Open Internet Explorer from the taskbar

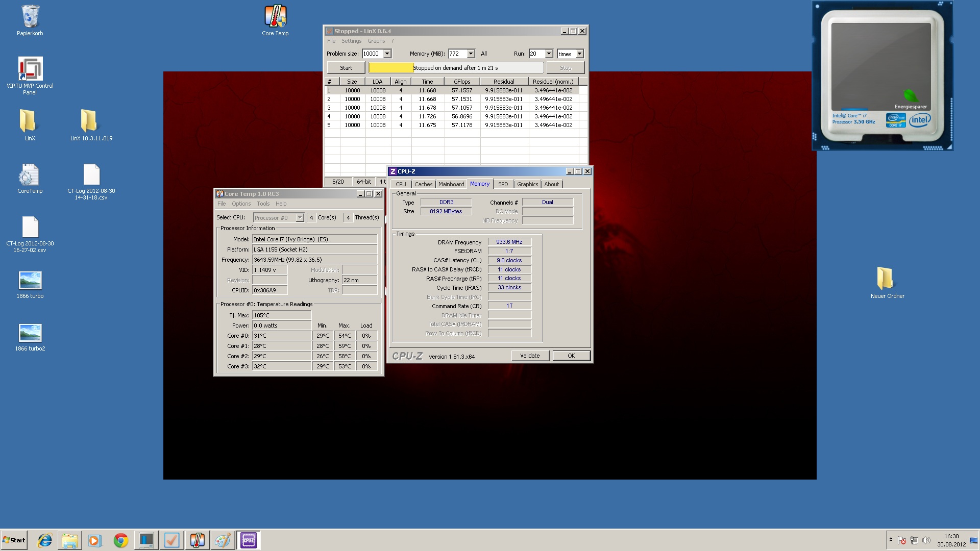[x=45, y=540]
